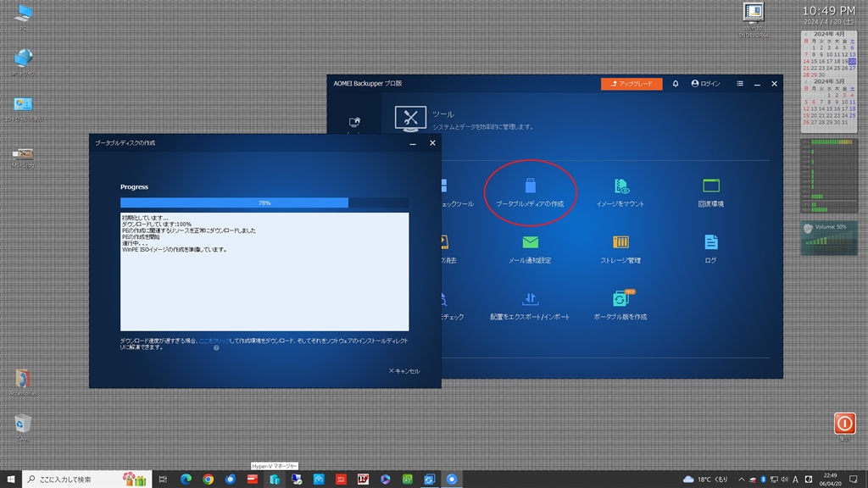Click the ここをクリック download link
Screen dimensions: 868x488
[214, 341]
